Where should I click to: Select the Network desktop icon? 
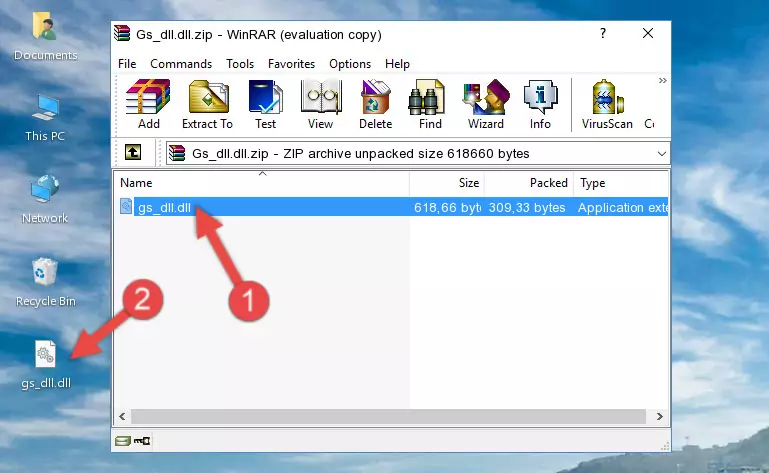[x=45, y=200]
